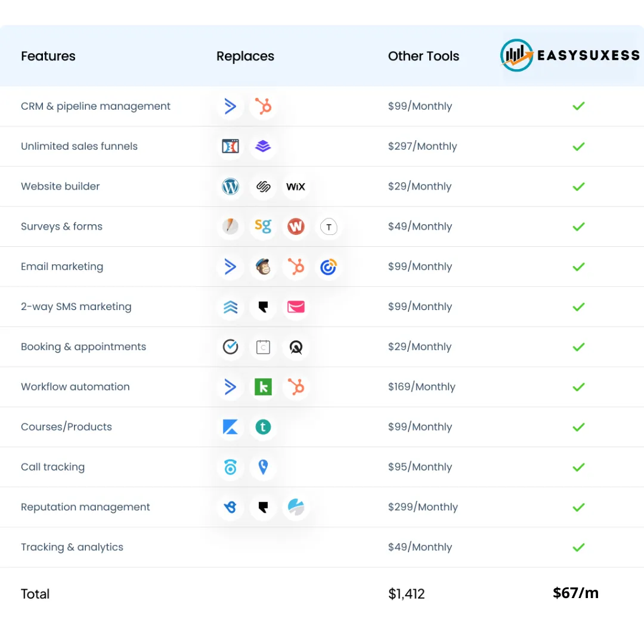Click the green checkmark for Email marketing
The width and height of the screenshot is (644, 644).
tap(578, 267)
